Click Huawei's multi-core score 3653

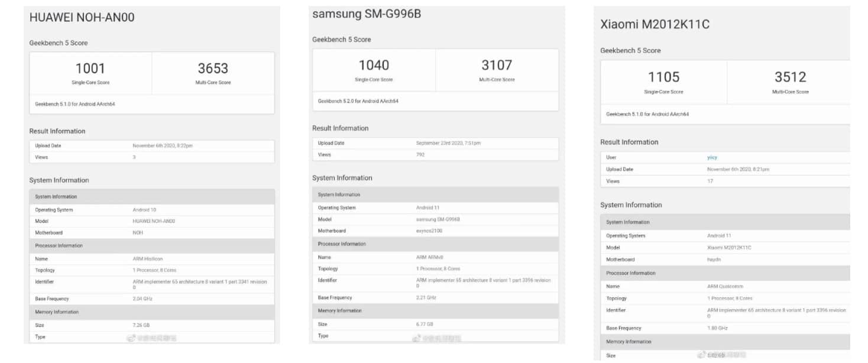point(213,68)
